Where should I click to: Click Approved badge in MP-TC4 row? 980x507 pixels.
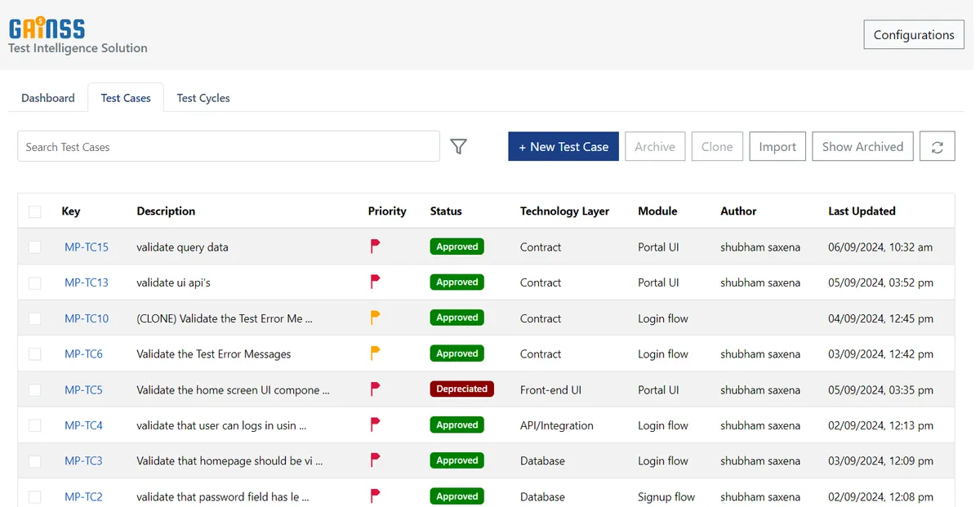click(x=457, y=425)
